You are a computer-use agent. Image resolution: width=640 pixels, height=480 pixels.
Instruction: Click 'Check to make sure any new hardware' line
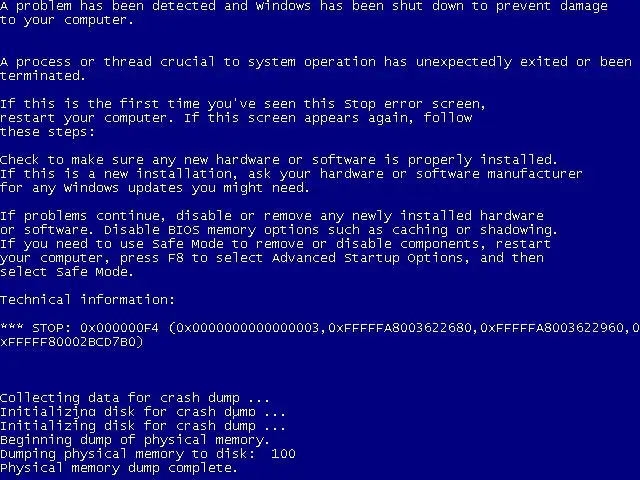pyautogui.click(x=140, y=160)
